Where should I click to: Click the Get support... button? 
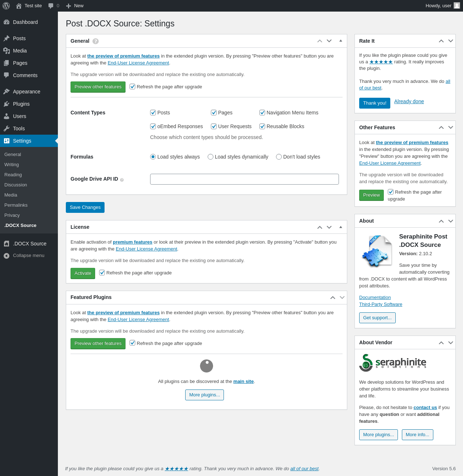pos(377,318)
